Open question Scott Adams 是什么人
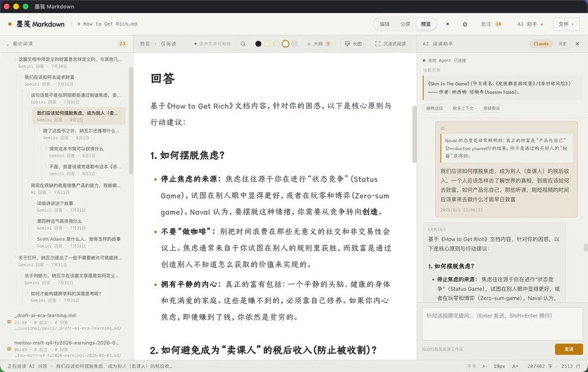 pyautogui.click(x=79, y=243)
